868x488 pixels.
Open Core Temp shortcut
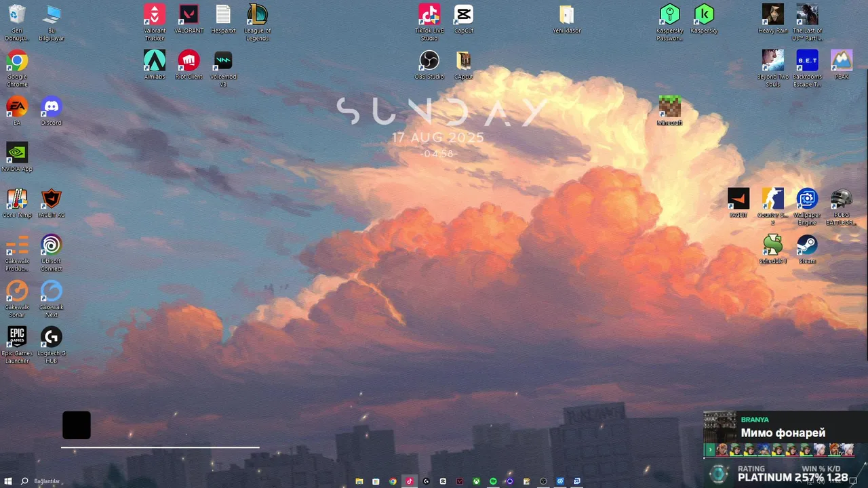pos(17,203)
